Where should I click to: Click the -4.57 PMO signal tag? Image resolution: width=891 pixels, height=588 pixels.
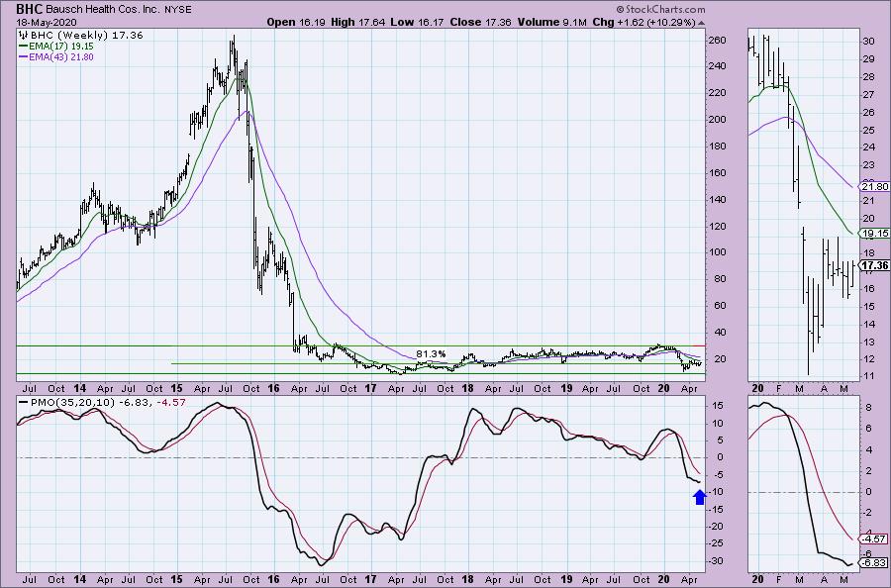tap(875, 539)
